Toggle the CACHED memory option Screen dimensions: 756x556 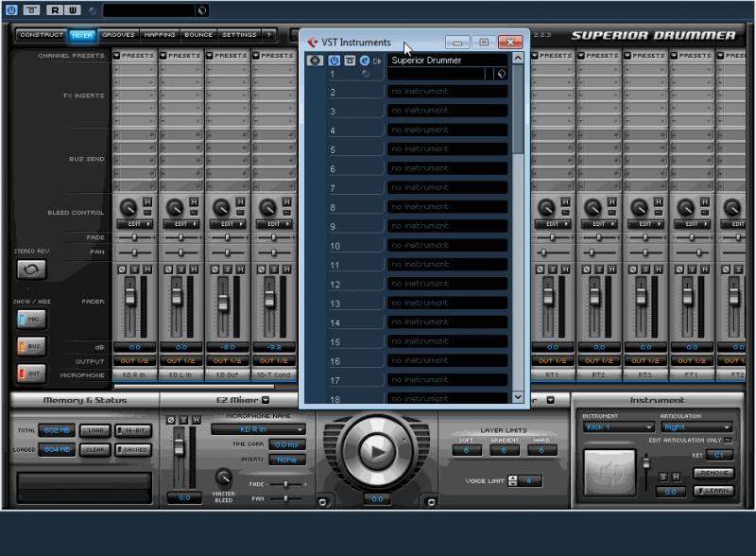pos(133,450)
